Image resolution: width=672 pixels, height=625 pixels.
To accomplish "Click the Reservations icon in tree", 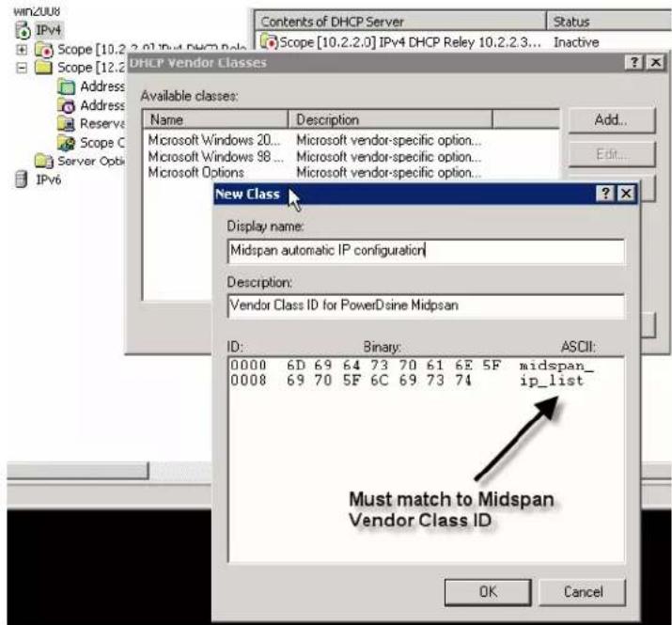I will pyautogui.click(x=67, y=124).
